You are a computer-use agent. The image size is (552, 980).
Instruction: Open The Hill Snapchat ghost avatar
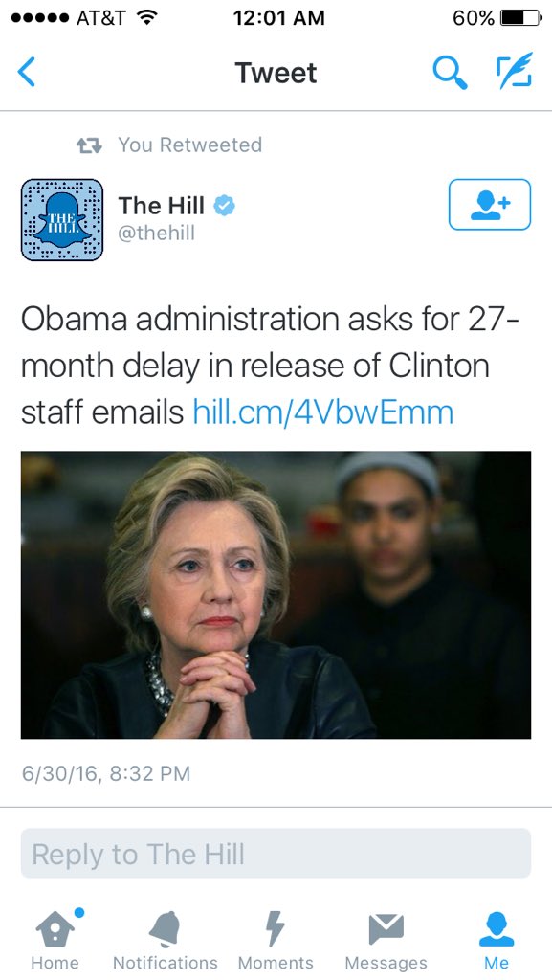[62, 220]
